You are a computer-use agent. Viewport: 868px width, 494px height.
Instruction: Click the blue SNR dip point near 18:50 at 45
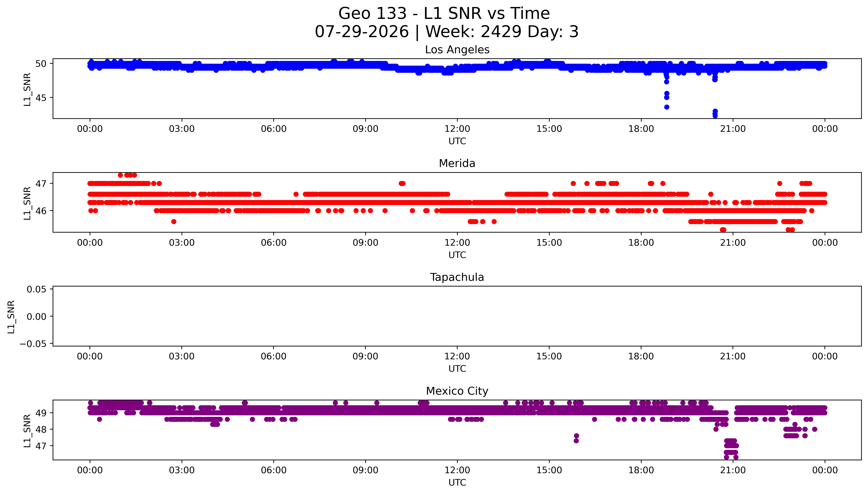pos(666,97)
